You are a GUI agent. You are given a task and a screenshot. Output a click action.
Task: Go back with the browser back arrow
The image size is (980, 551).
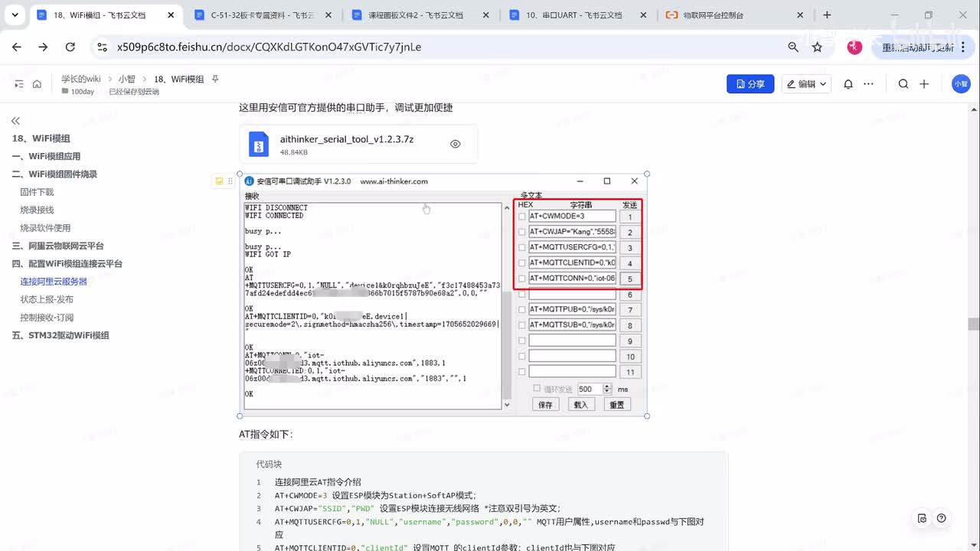pos(17,47)
